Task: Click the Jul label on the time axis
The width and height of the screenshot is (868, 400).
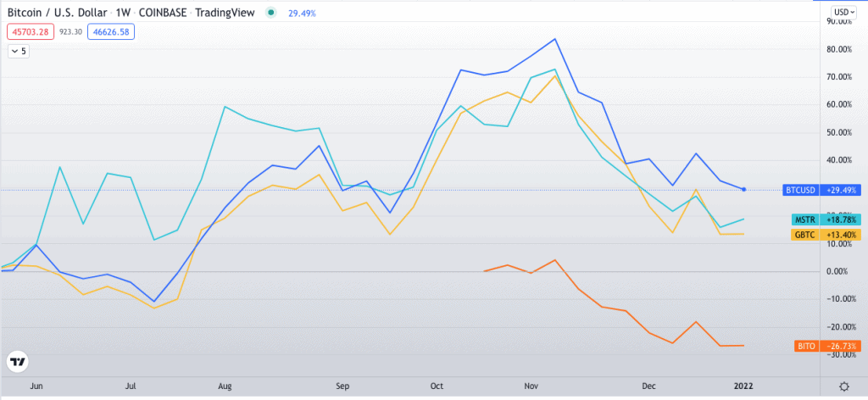Action: 131,386
